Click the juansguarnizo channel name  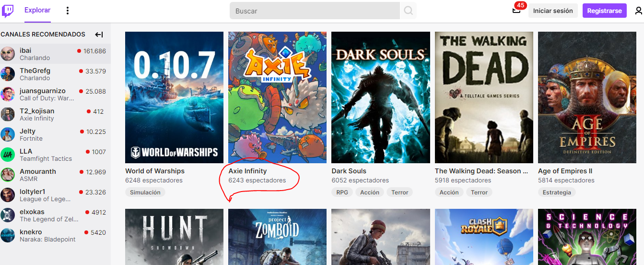(x=43, y=91)
